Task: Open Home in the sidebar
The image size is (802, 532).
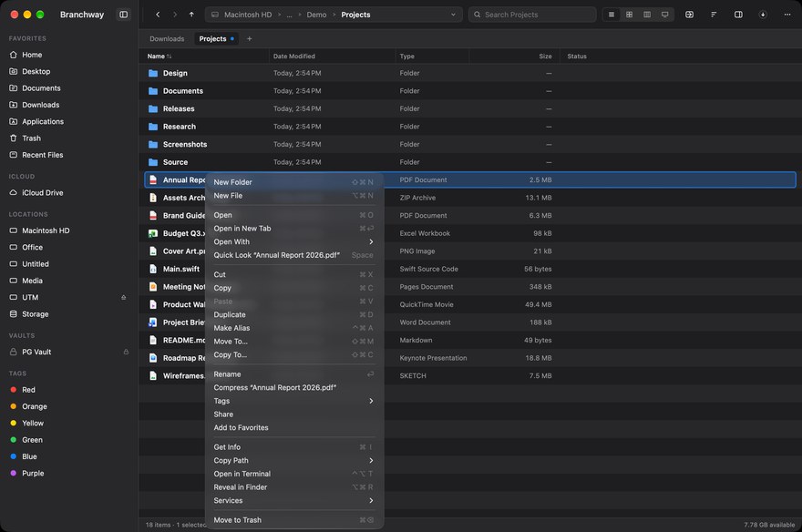Action: point(32,55)
